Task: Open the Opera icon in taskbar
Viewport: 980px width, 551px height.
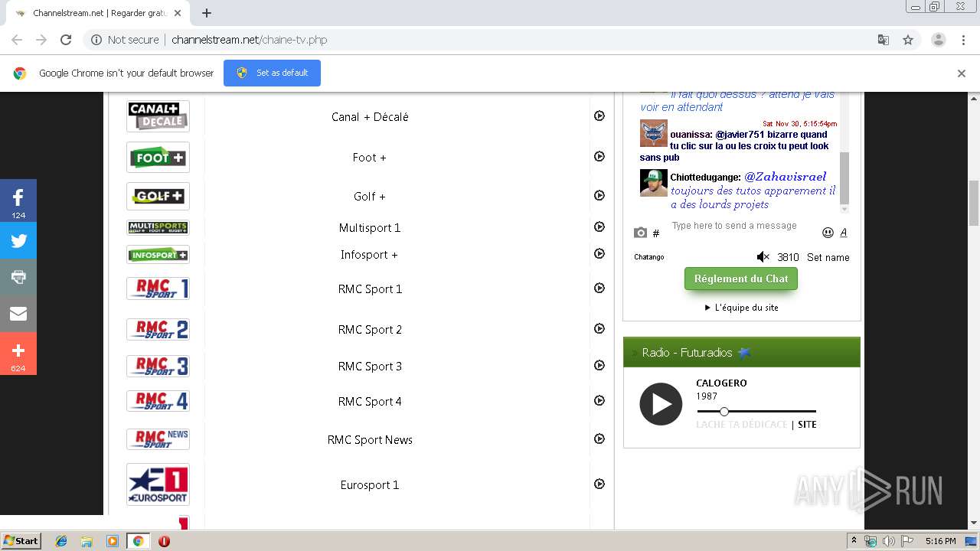Action: [x=164, y=541]
